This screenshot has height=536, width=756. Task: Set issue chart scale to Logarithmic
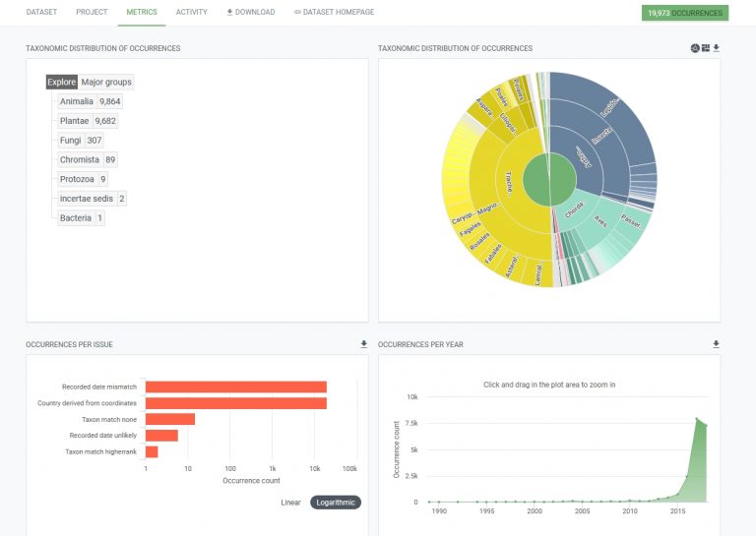coord(336,503)
